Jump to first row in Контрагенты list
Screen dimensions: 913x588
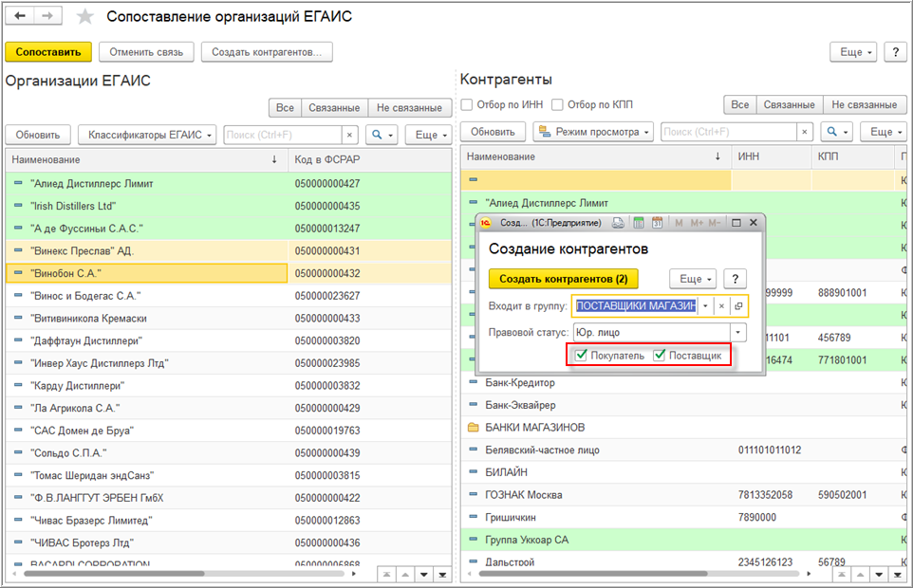point(842,575)
